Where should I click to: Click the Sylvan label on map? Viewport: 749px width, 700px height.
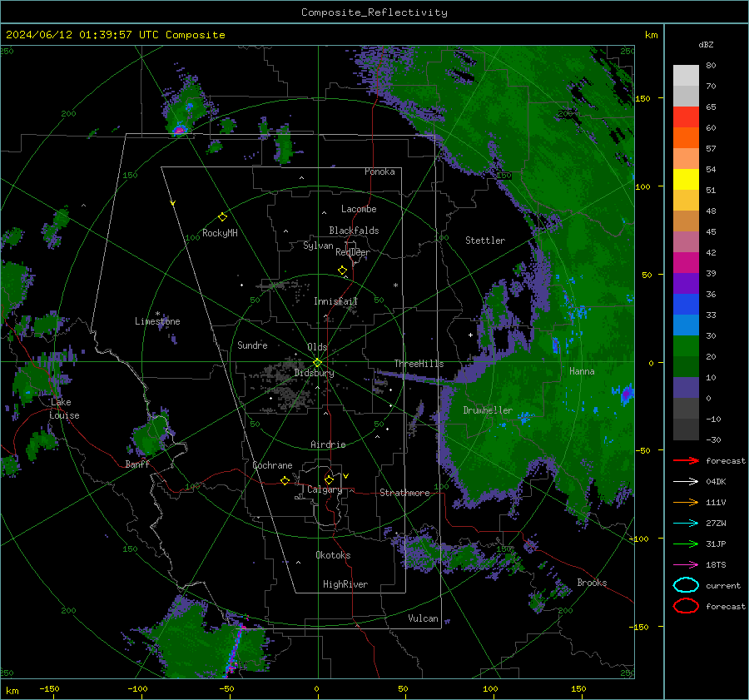click(318, 246)
